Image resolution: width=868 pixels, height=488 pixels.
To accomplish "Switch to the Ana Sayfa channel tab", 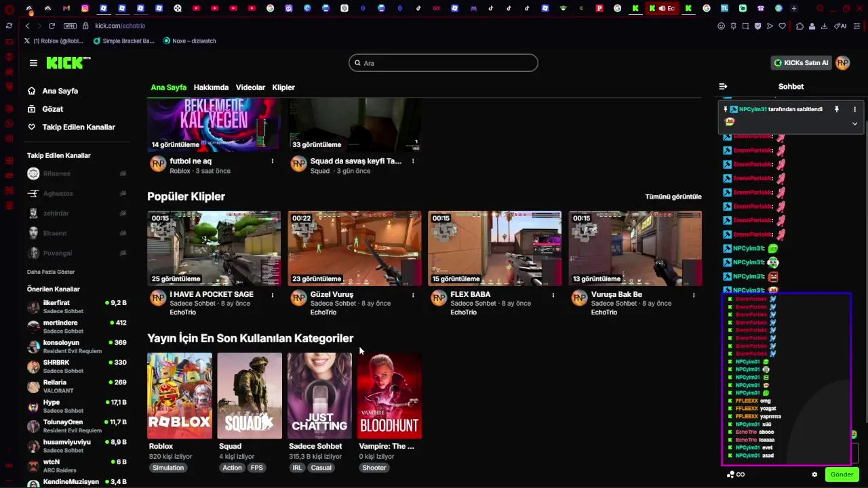I will (168, 87).
